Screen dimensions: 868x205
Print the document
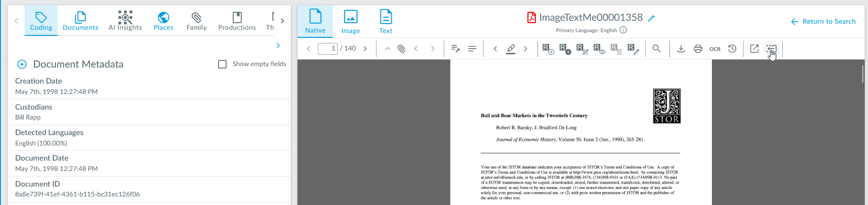[x=698, y=49]
